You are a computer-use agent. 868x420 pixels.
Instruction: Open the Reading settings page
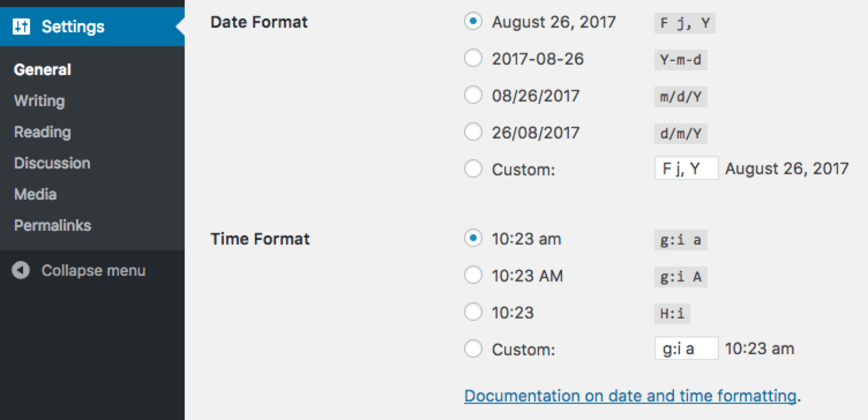click(43, 132)
